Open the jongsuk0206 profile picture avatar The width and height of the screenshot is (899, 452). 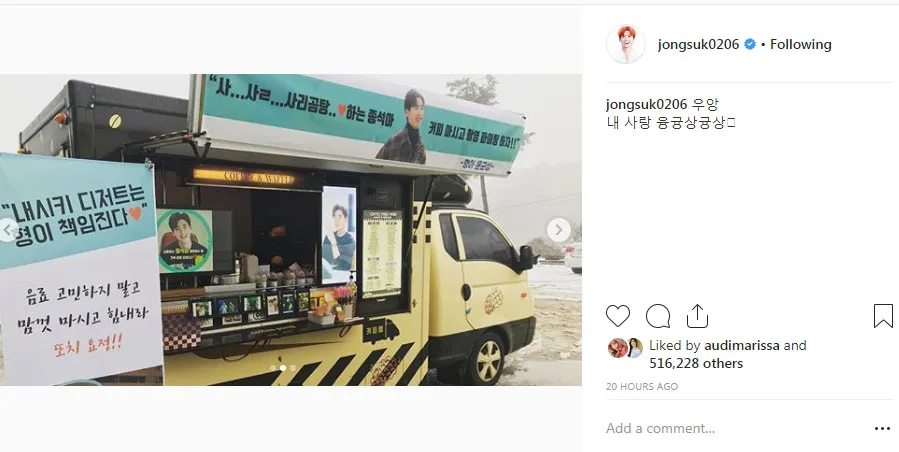tap(626, 44)
